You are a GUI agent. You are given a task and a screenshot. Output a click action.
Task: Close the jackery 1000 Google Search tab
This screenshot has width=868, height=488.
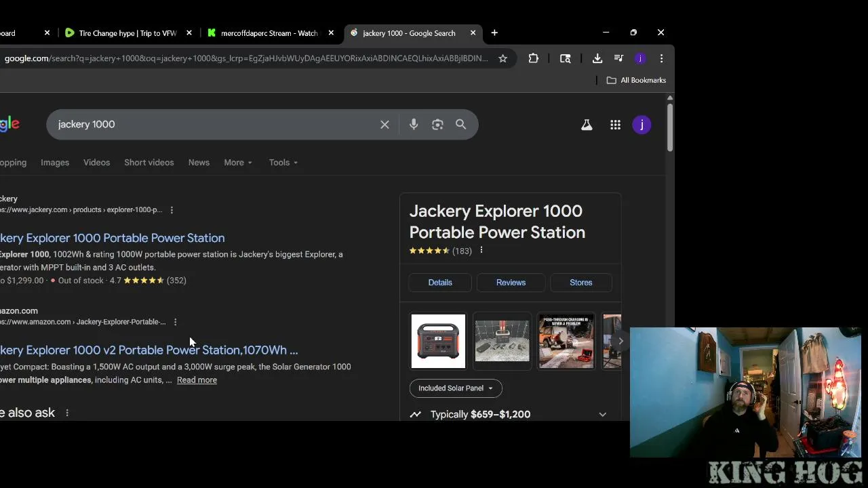point(473,33)
